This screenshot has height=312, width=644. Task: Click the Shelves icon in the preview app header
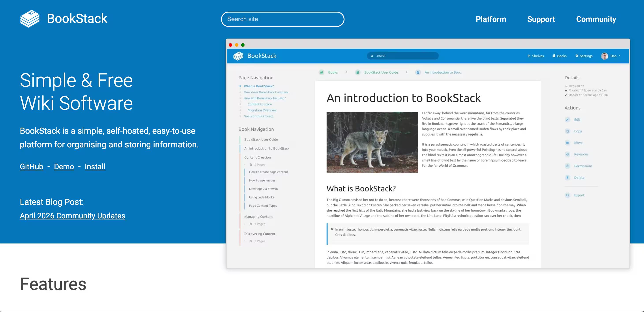point(529,56)
